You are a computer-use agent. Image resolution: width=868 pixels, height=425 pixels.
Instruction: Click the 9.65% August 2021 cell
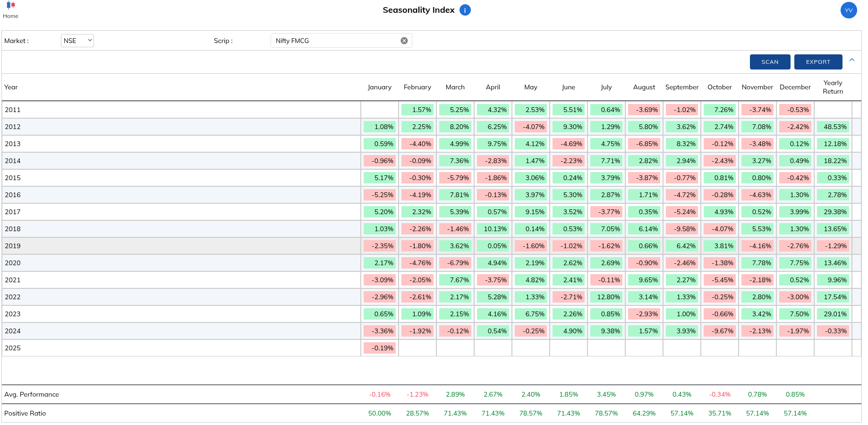644,280
